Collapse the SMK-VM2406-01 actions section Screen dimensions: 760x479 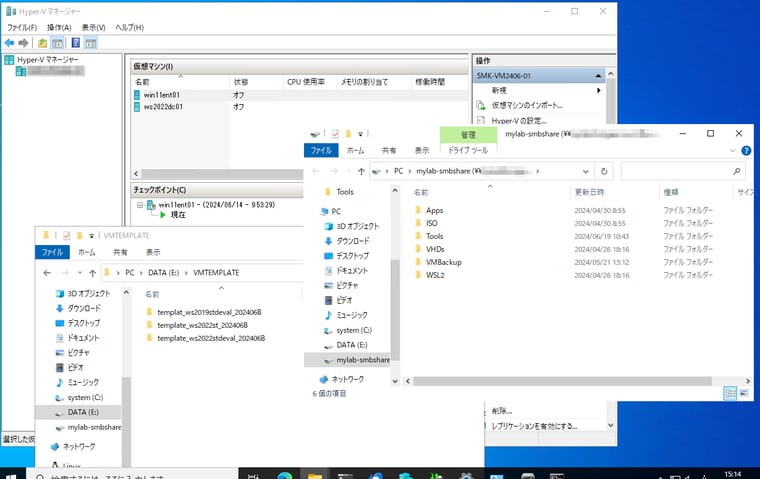pos(598,76)
